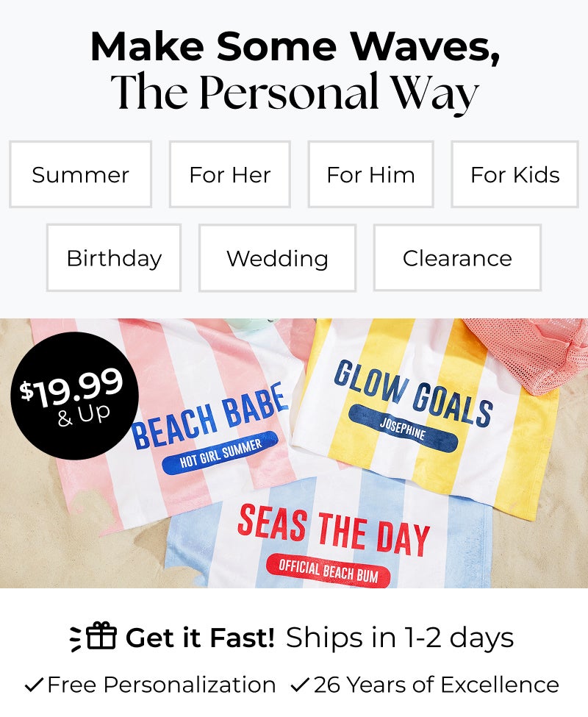Select the For Her category button
The image size is (588, 717).
click(x=230, y=175)
